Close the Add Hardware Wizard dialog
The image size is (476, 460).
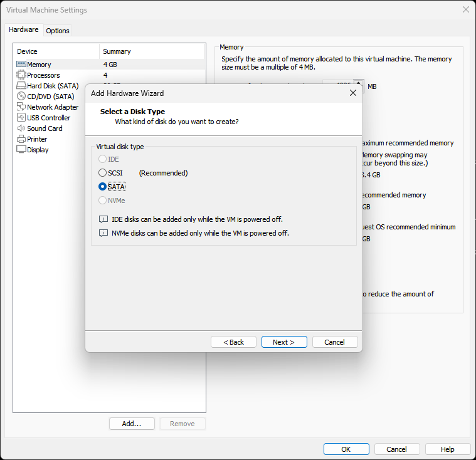(352, 93)
